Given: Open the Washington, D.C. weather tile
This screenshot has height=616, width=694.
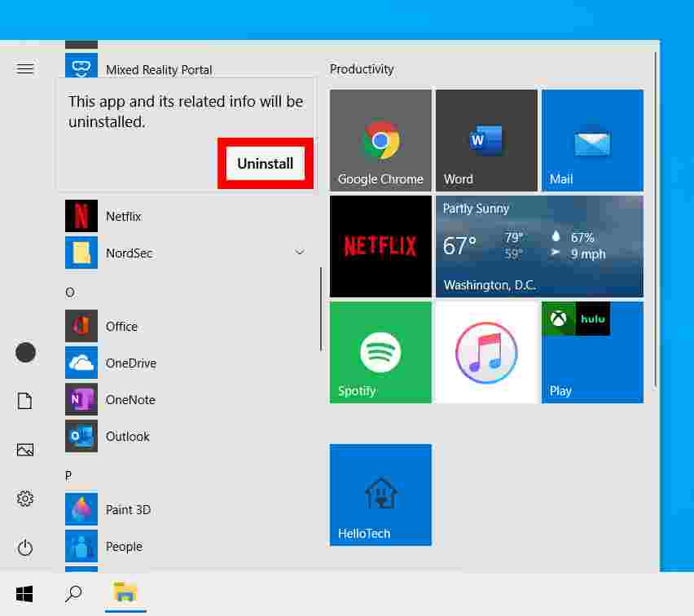Looking at the screenshot, I should tap(539, 246).
